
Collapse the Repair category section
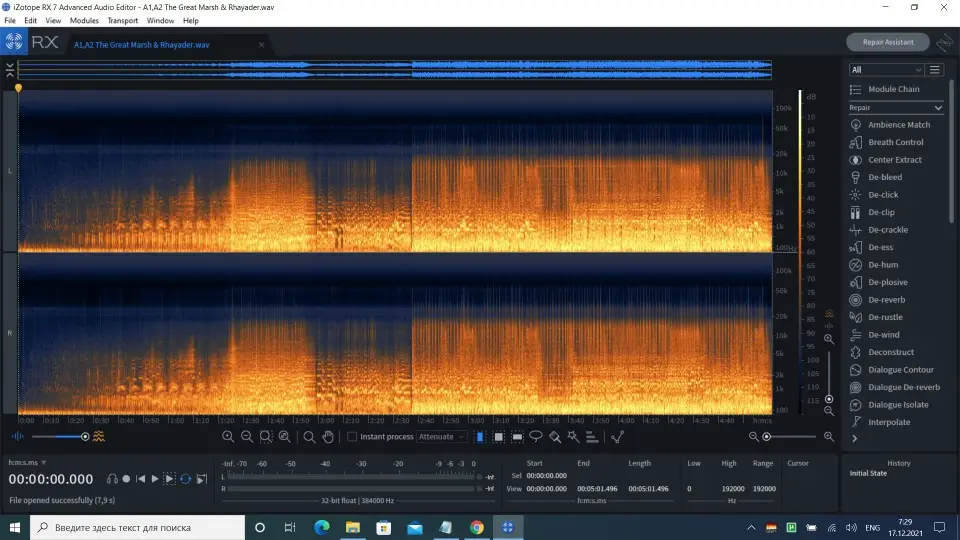[938, 107]
